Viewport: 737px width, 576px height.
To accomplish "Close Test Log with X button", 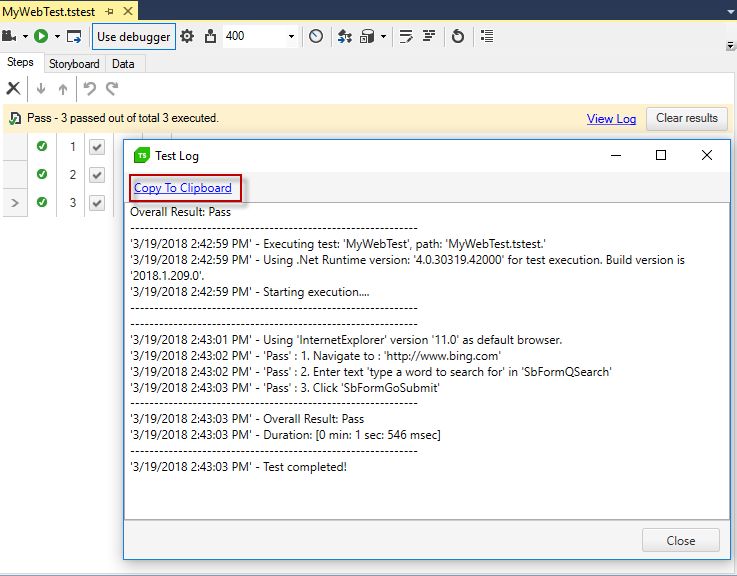I will click(706, 155).
